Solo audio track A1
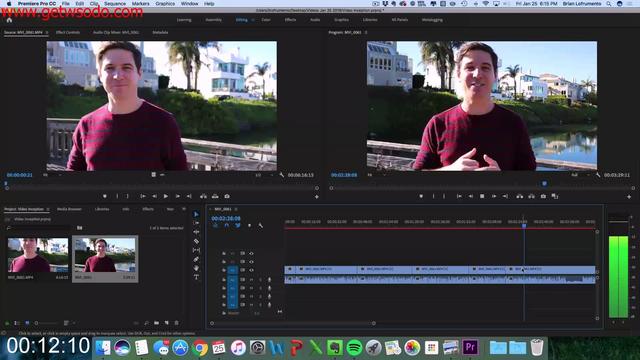 (260, 280)
